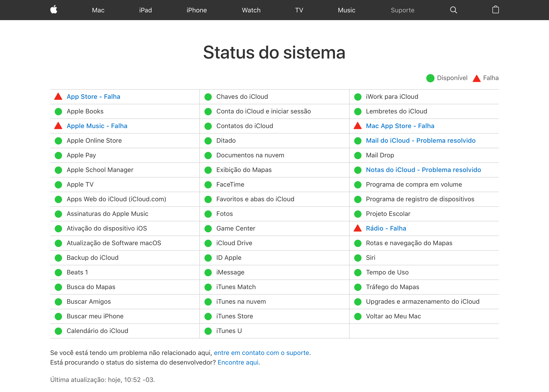Click the green dot next to Fotos
This screenshot has height=392, width=549.
pos(208,214)
